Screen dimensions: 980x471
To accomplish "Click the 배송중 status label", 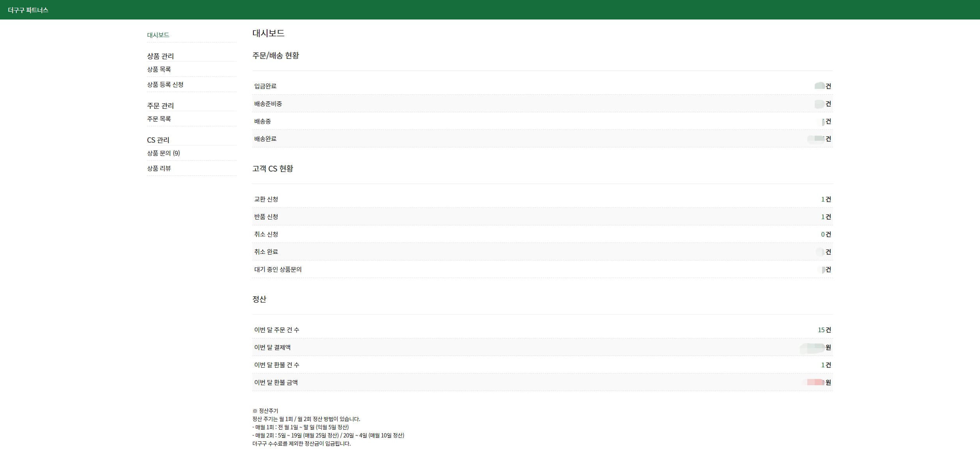I will tap(262, 121).
